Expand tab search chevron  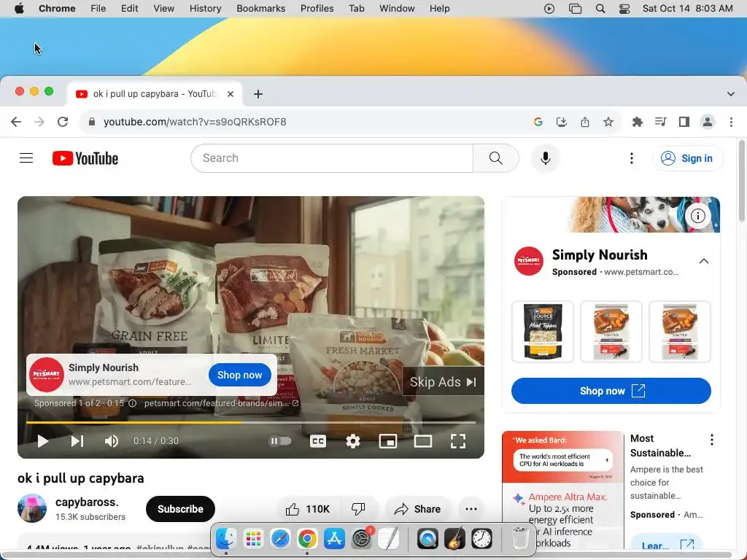[x=731, y=94]
